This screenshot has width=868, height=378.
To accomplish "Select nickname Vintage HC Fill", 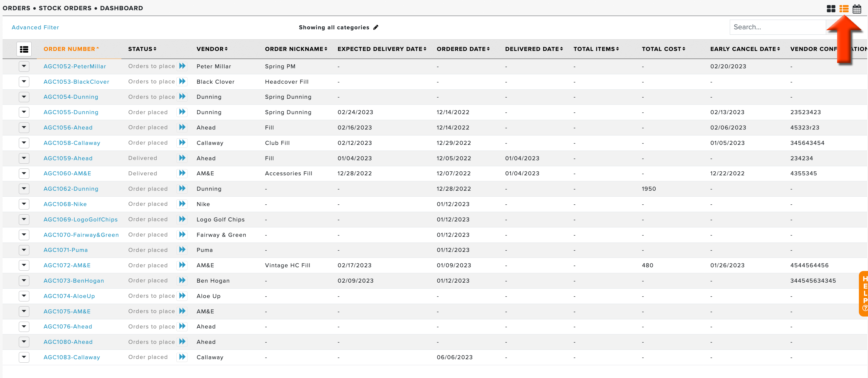I will click(288, 266).
